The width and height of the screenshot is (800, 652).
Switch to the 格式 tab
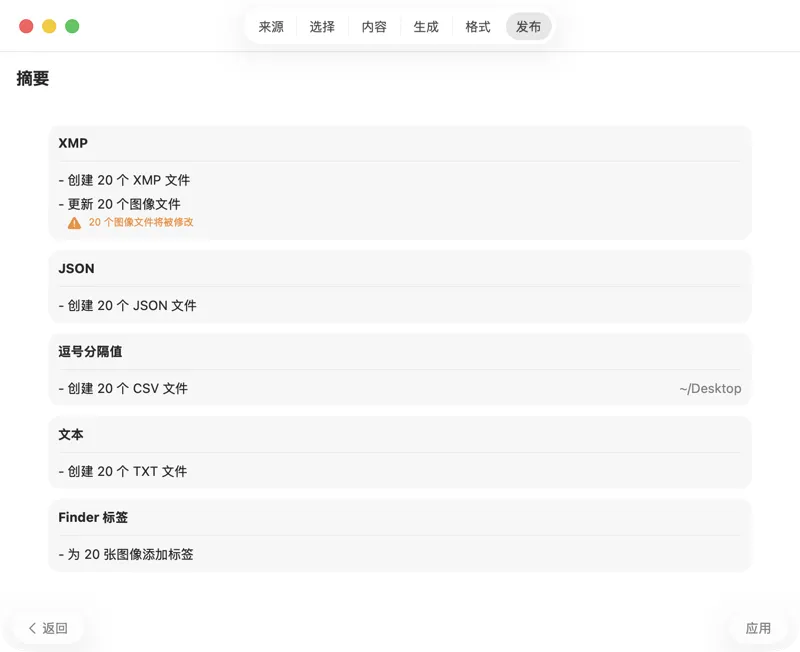click(478, 27)
